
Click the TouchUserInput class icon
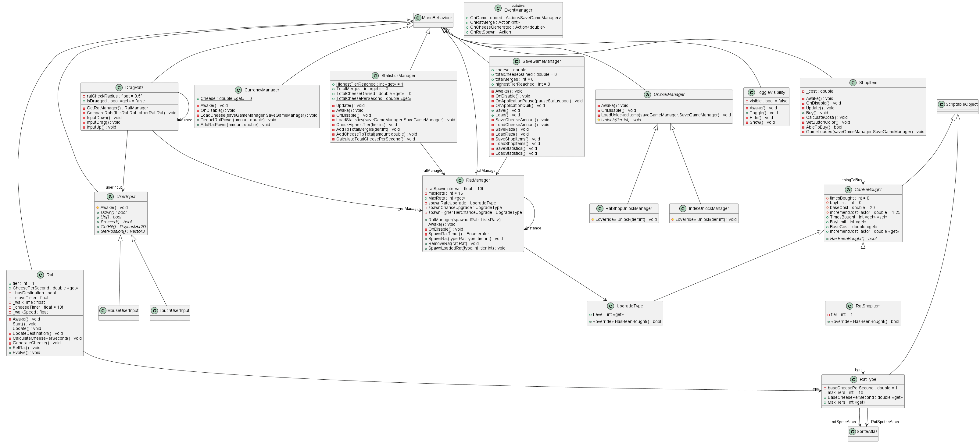click(x=154, y=311)
